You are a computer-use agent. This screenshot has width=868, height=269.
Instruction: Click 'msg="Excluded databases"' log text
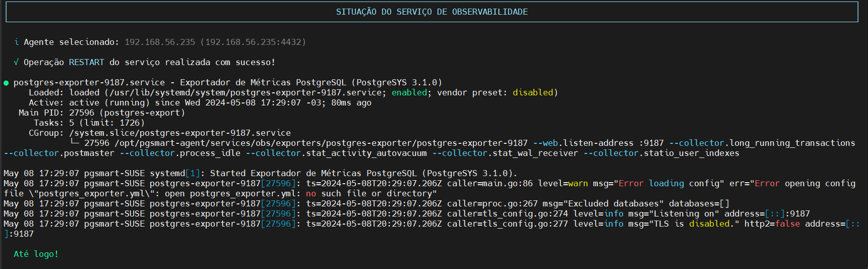[x=603, y=203]
